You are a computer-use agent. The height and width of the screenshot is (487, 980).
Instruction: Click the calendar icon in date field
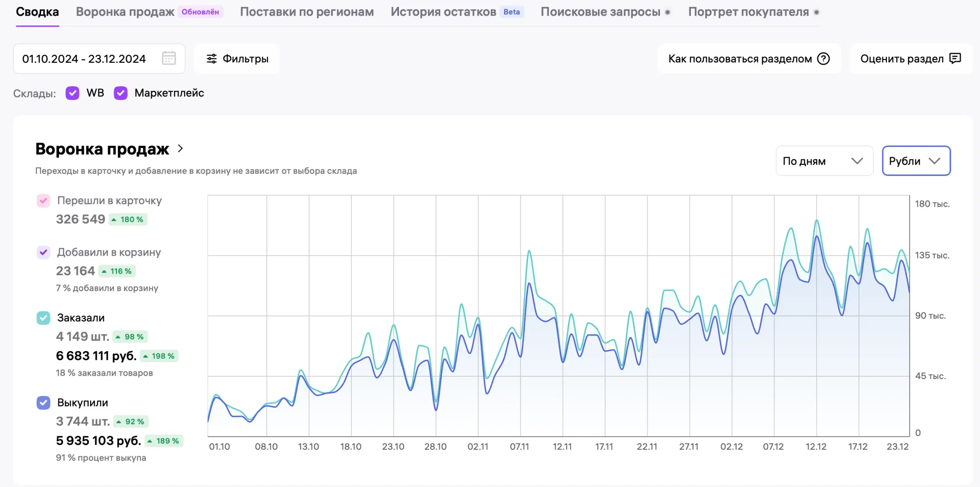[168, 59]
